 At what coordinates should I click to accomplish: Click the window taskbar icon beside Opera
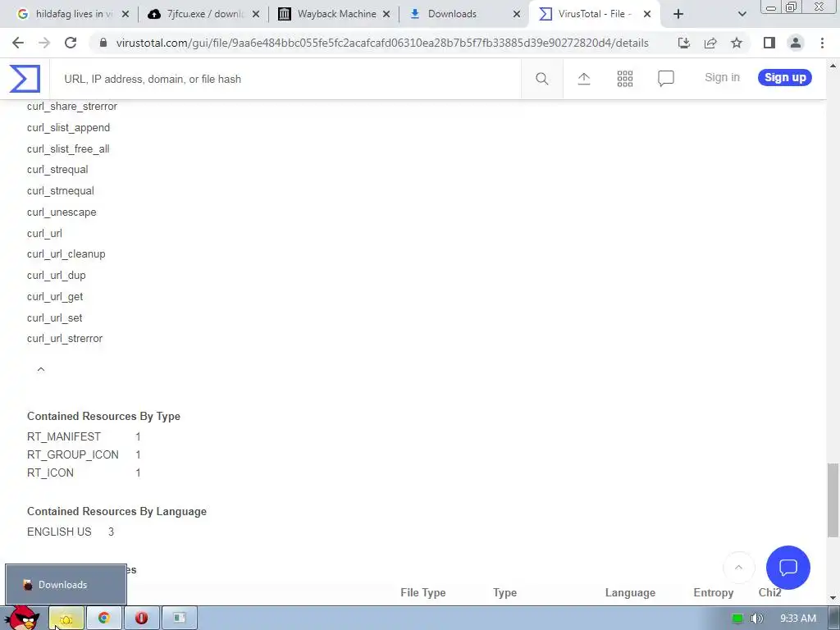(x=179, y=619)
